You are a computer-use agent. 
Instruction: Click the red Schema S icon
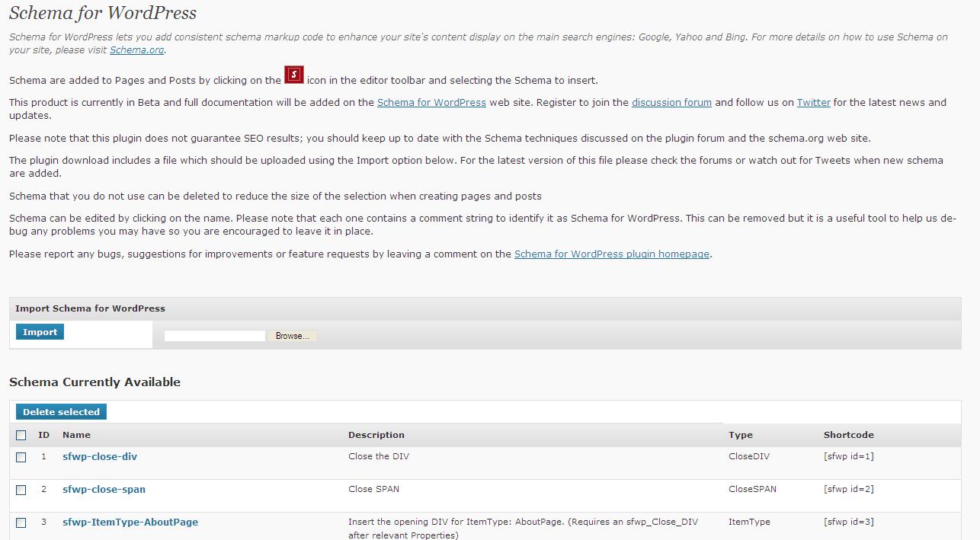pyautogui.click(x=294, y=75)
